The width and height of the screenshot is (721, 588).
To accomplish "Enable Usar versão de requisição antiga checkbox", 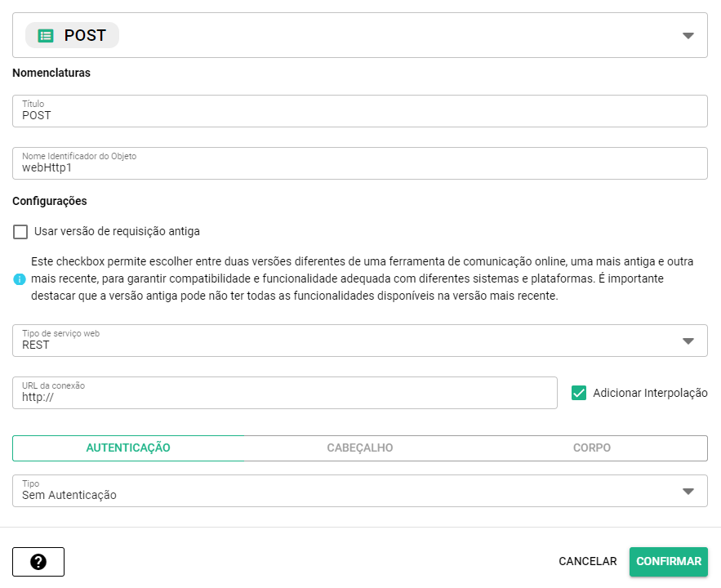I will 20,232.
